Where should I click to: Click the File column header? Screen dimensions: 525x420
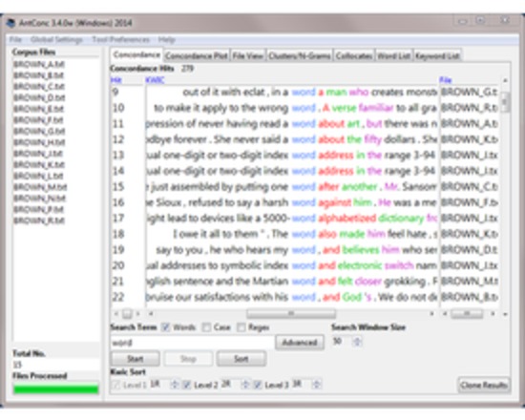pos(446,80)
